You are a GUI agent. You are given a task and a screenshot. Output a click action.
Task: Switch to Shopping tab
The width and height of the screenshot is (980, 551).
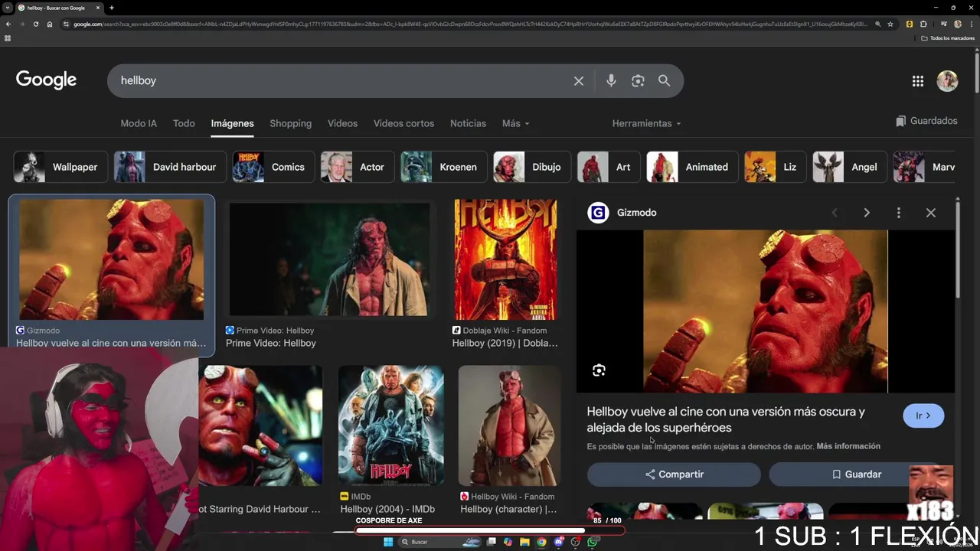coord(291,123)
